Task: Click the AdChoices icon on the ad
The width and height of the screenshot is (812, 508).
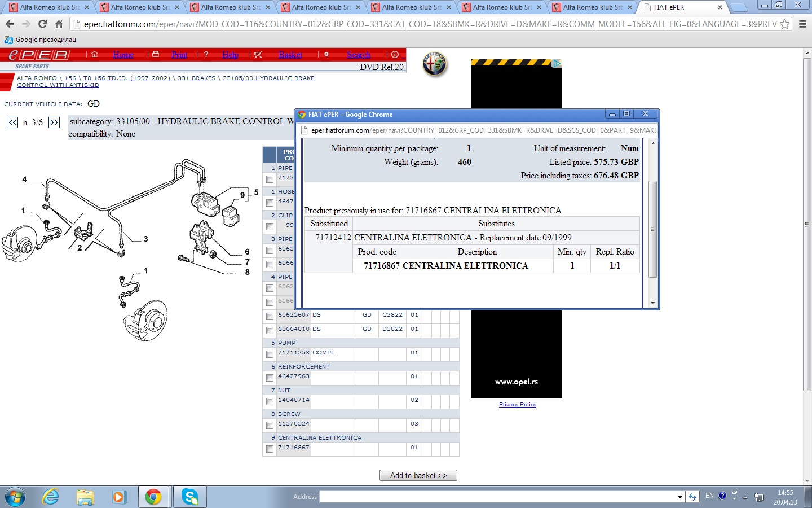Action: click(x=557, y=63)
